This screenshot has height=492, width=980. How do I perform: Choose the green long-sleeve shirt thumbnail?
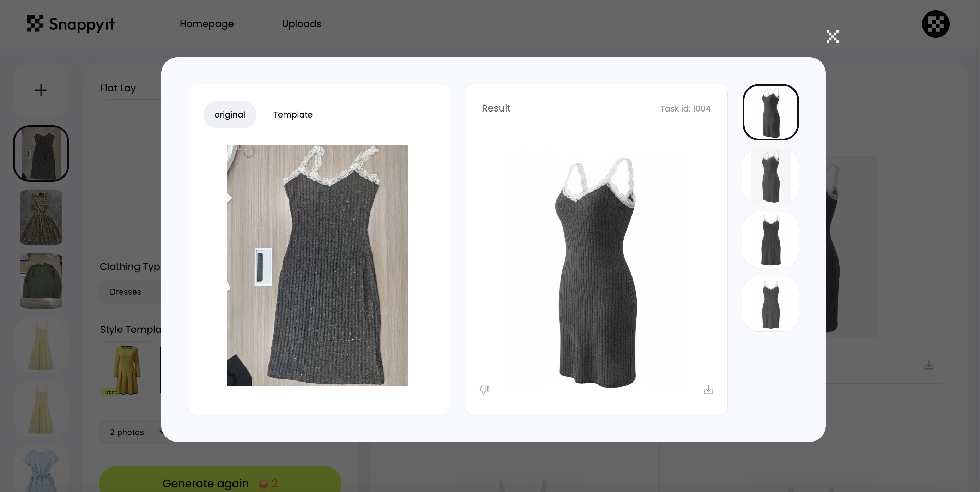coord(41,281)
